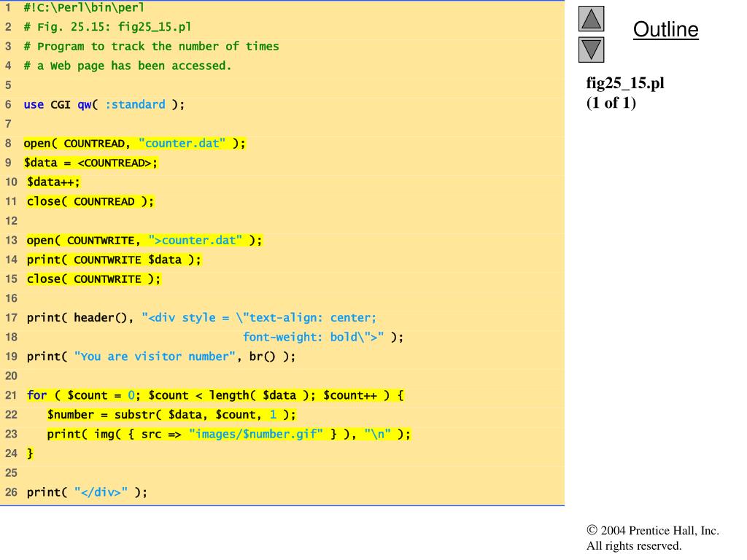
Task: Select the print( "</div>" ) line
Action: pyautogui.click(x=88, y=492)
